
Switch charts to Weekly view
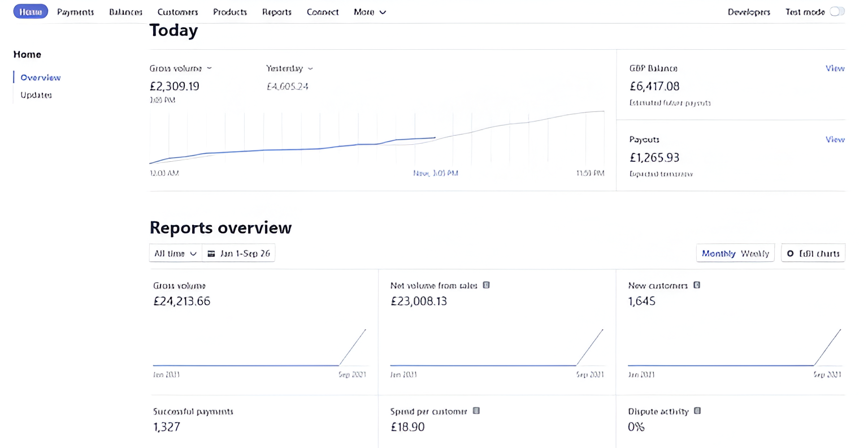click(x=754, y=253)
